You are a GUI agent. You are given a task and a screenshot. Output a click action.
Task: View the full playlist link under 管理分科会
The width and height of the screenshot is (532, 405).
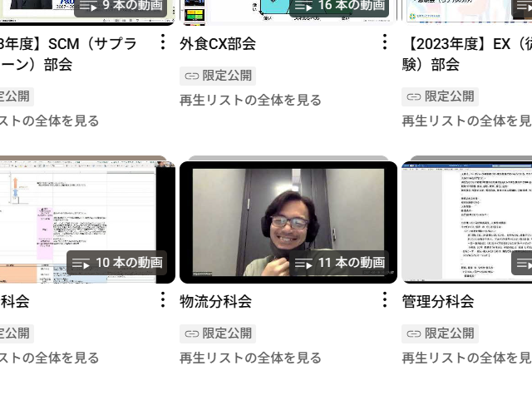tap(466, 358)
